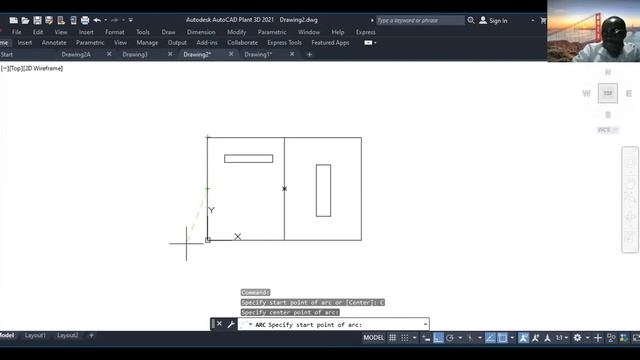The height and width of the screenshot is (360, 640).
Task: Toggle isometric drafting in status bar
Action: click(471, 338)
